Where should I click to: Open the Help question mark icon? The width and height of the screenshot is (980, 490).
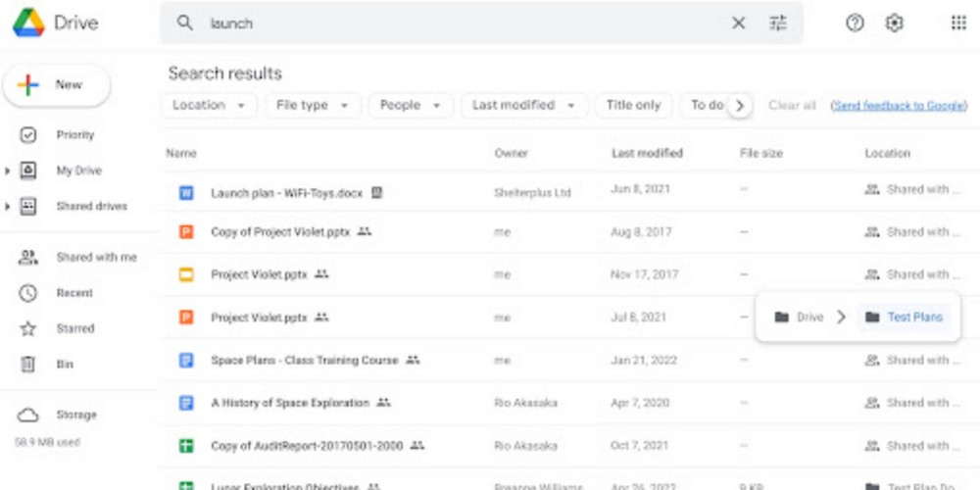pyautogui.click(x=855, y=24)
